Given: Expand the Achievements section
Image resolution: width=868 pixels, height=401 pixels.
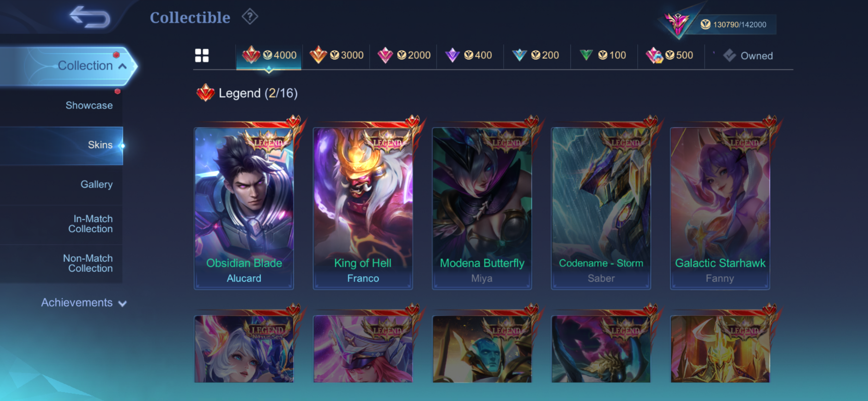Looking at the screenshot, I should (x=84, y=303).
